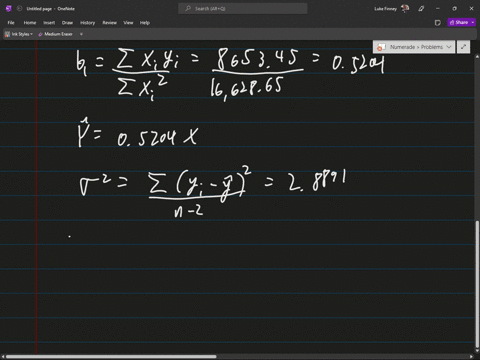Select the Medium Eraser tool
480x360 pixels.
click(x=55, y=34)
